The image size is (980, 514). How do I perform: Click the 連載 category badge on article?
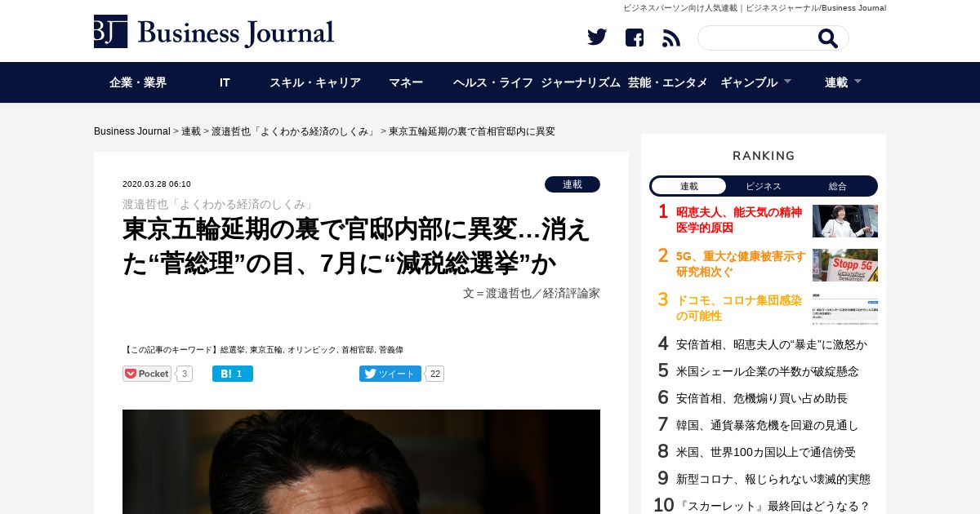(572, 184)
